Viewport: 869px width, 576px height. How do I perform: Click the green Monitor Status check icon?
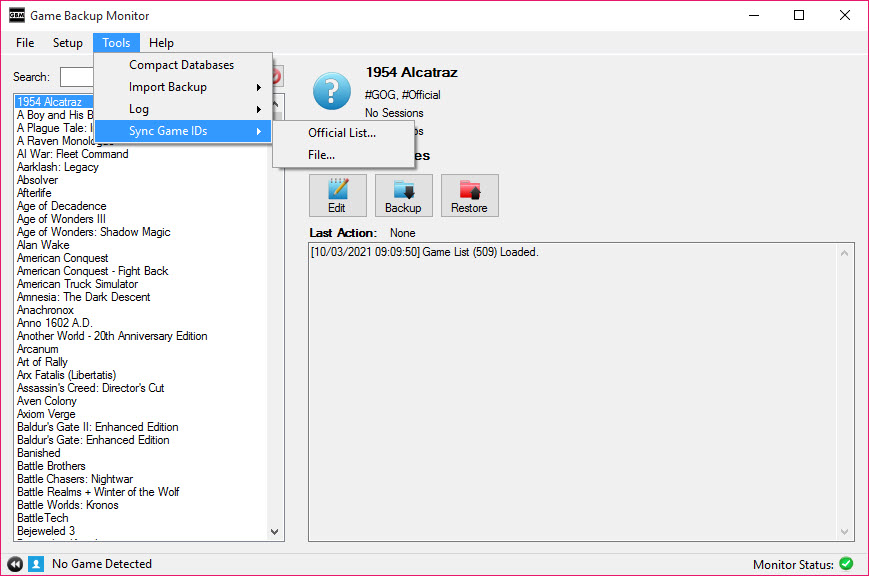tap(846, 564)
